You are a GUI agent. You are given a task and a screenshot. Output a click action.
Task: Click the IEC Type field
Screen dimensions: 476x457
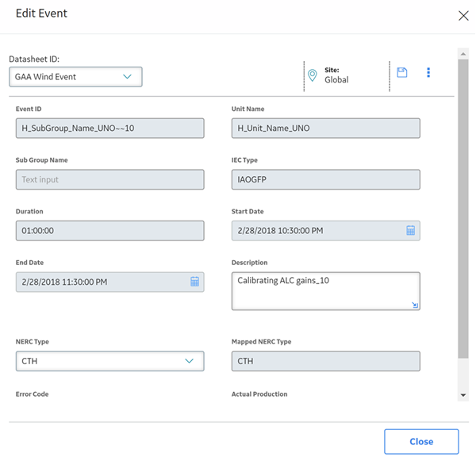[326, 179]
